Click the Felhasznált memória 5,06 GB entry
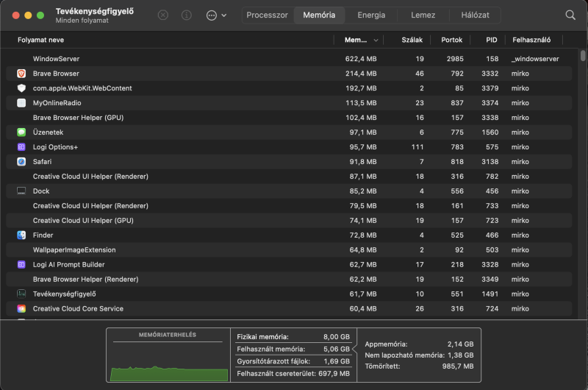Viewport: 588px width, 390px height. click(x=293, y=349)
